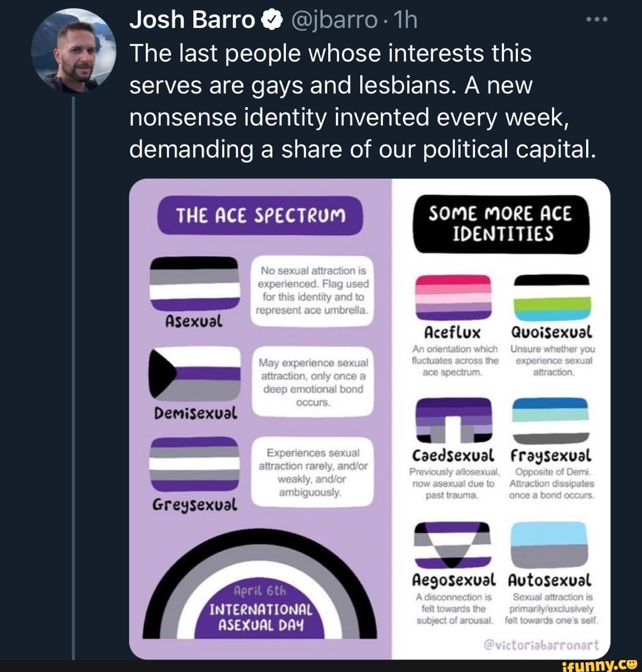This screenshot has width=642, height=672.
Task: Open the three-dot tweet options menu
Action: click(x=596, y=20)
